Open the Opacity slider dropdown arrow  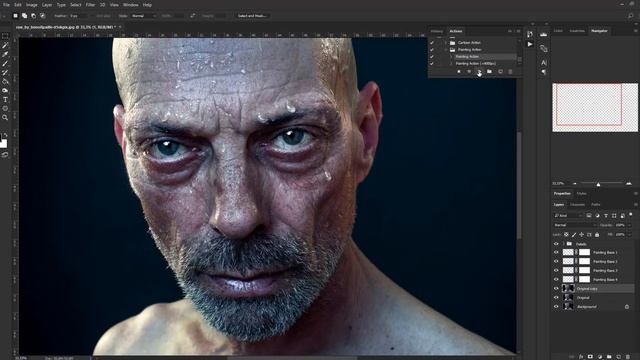(x=629, y=225)
